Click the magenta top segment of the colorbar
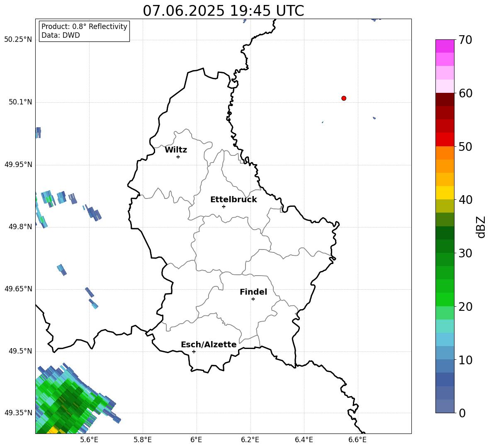The width and height of the screenshot is (491, 448). [445, 46]
